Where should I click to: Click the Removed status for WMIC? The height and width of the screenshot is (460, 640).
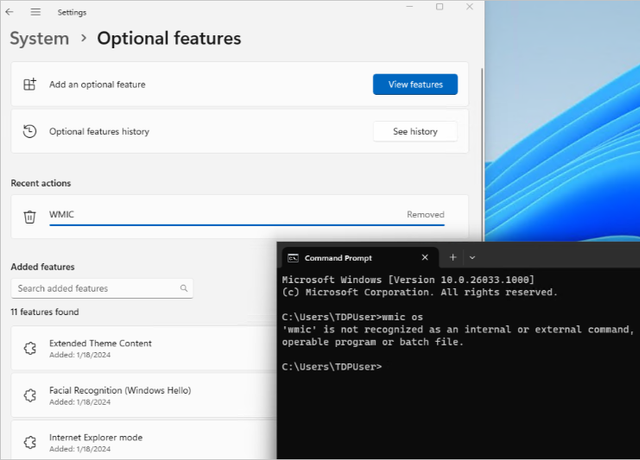425,215
